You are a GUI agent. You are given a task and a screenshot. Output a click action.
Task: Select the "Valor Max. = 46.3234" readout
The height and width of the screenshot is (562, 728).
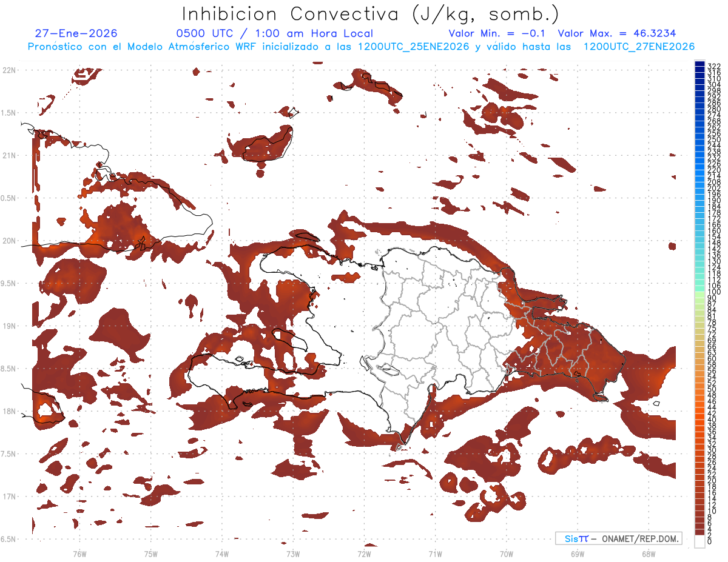click(617, 33)
